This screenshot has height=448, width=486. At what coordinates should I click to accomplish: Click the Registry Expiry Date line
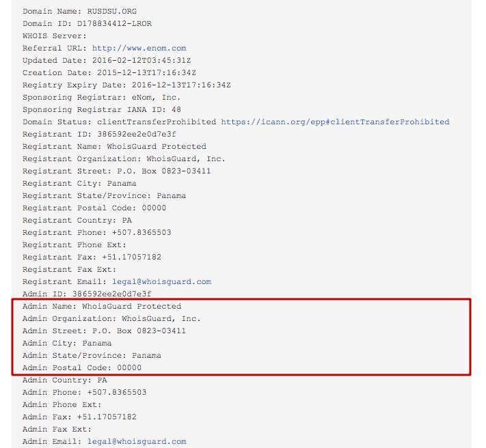click(x=126, y=85)
